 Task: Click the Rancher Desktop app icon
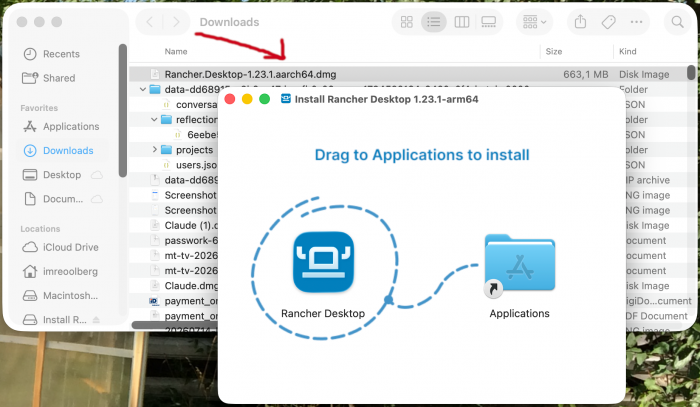tap(324, 262)
